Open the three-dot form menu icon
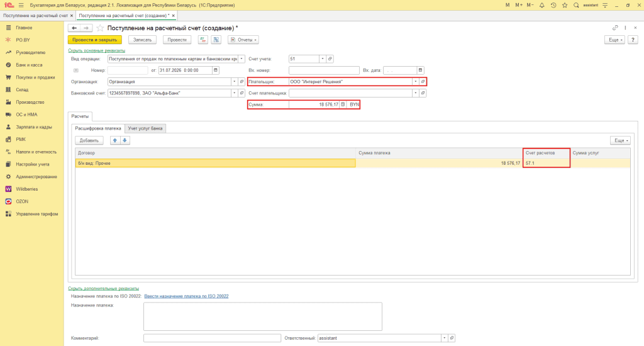Image resolution: width=644 pixels, height=346 pixels. (625, 28)
